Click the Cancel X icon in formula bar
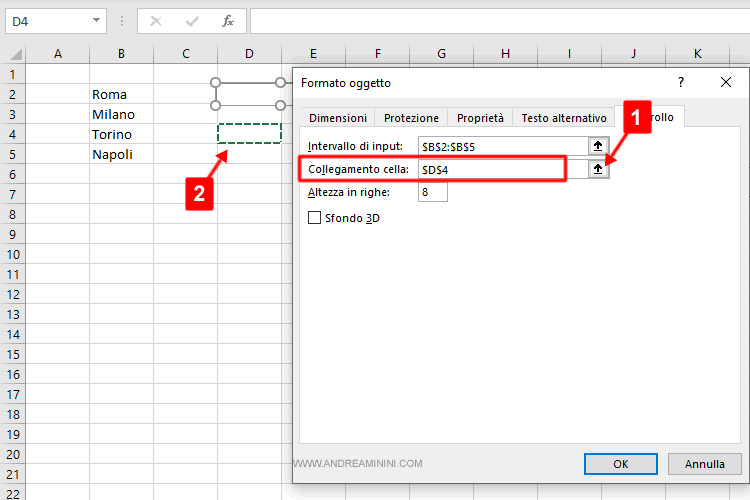The image size is (750, 500). (156, 21)
